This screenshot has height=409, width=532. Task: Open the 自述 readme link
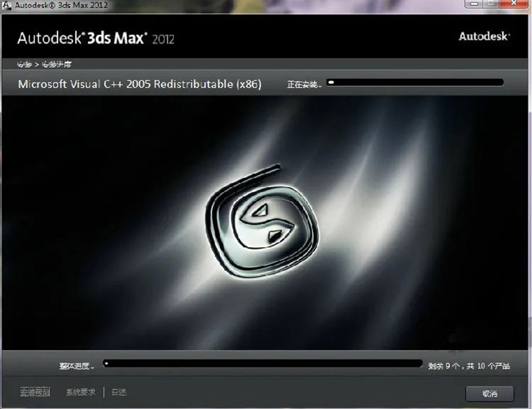pos(119,392)
